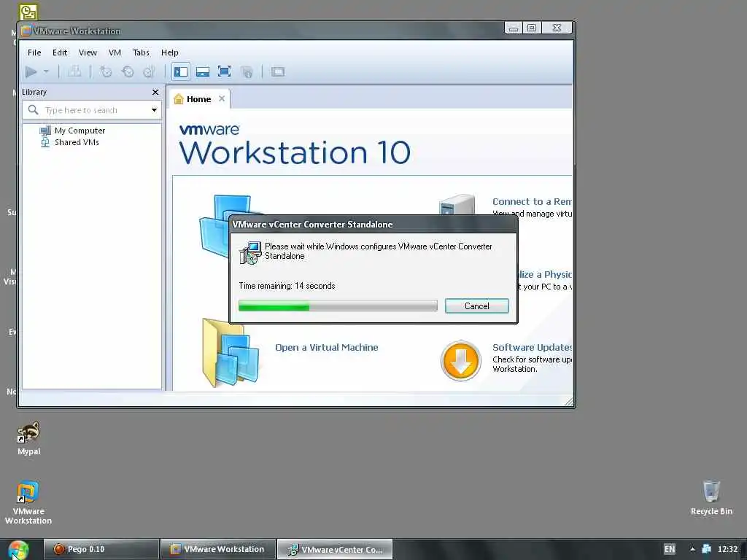Screen dimensions: 747x560
Task: Click the Unity mode toolbar icon
Action: pos(247,72)
